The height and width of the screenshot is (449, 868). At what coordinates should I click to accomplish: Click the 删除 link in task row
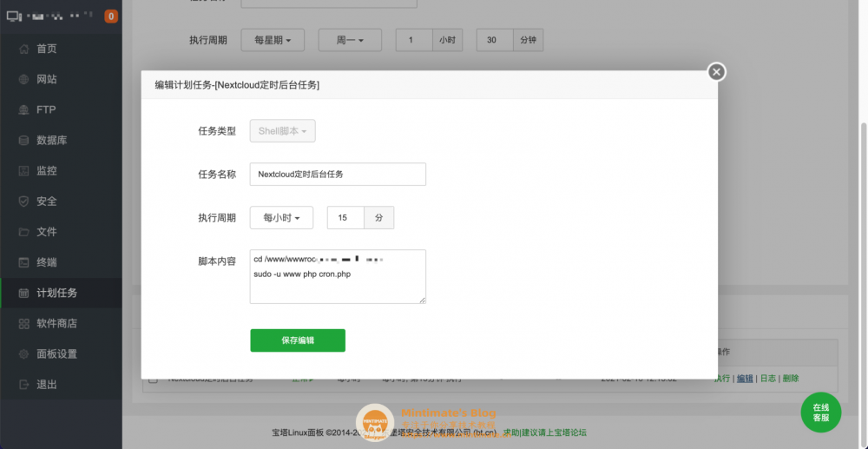791,379
